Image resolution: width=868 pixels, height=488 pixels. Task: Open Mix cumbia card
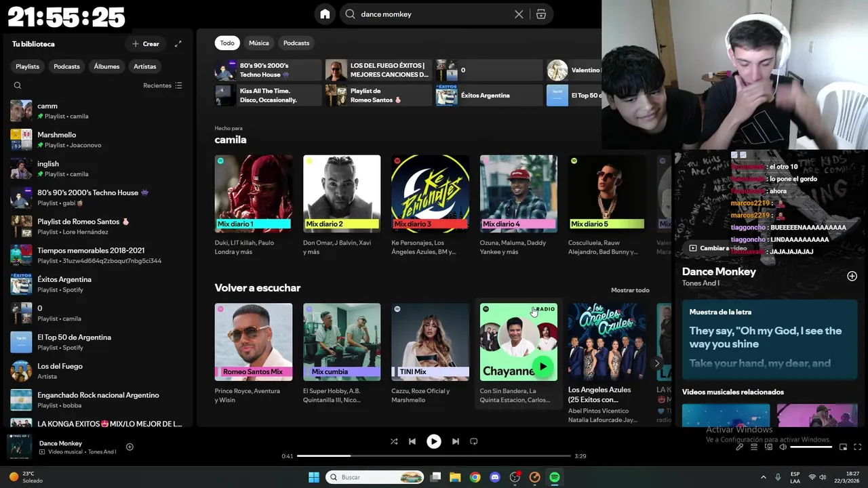click(x=342, y=354)
